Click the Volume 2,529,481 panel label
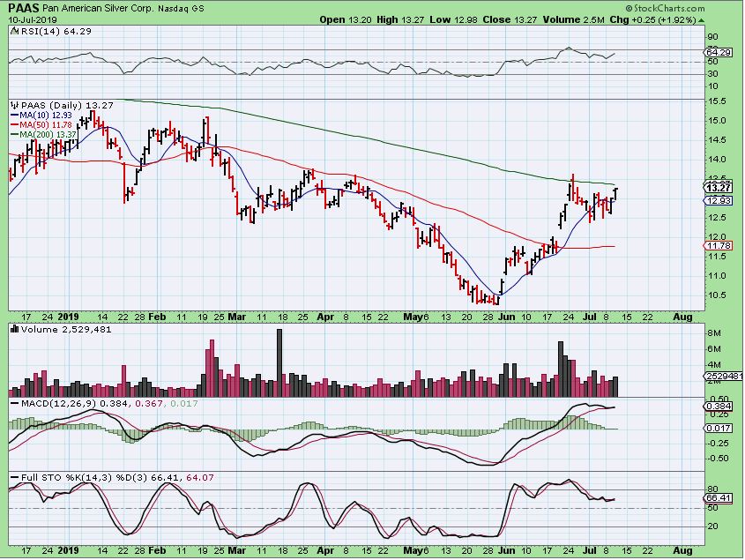 click(x=66, y=330)
